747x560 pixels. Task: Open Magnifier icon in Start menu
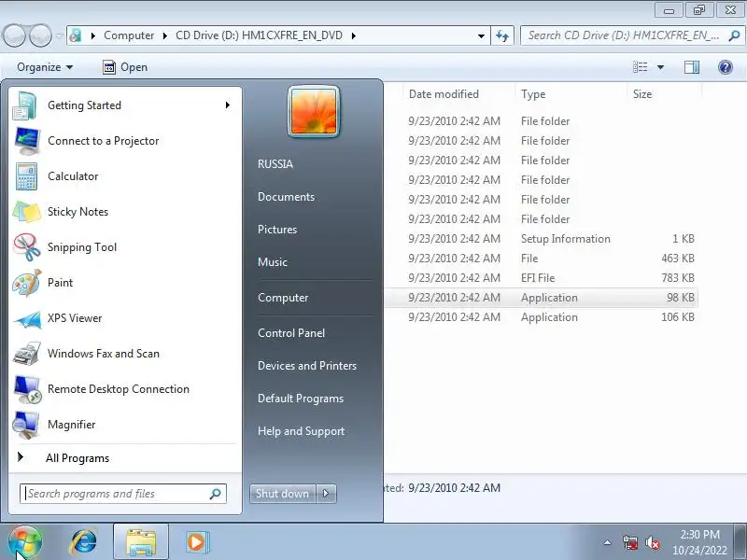tap(27, 425)
